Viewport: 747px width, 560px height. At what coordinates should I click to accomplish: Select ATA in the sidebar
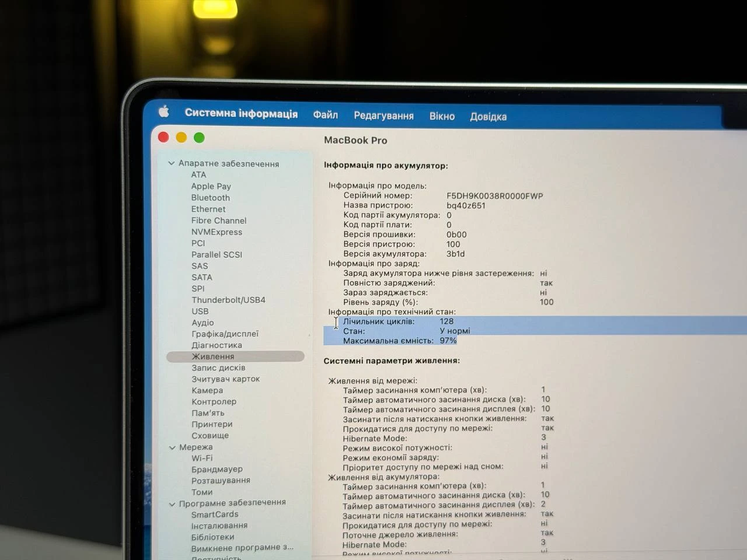point(198,174)
